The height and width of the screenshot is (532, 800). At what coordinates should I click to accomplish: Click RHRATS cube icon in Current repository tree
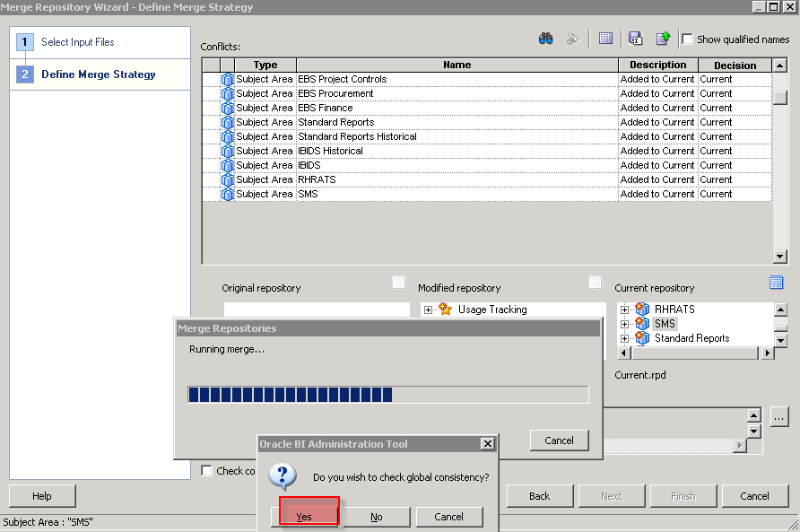[642, 309]
